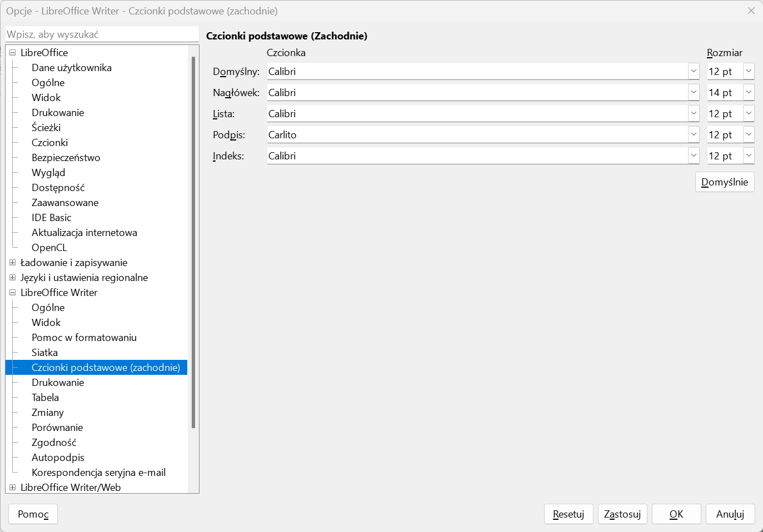Expand the Ładowanie i zapisywanie node
763x532 pixels.
[12, 263]
